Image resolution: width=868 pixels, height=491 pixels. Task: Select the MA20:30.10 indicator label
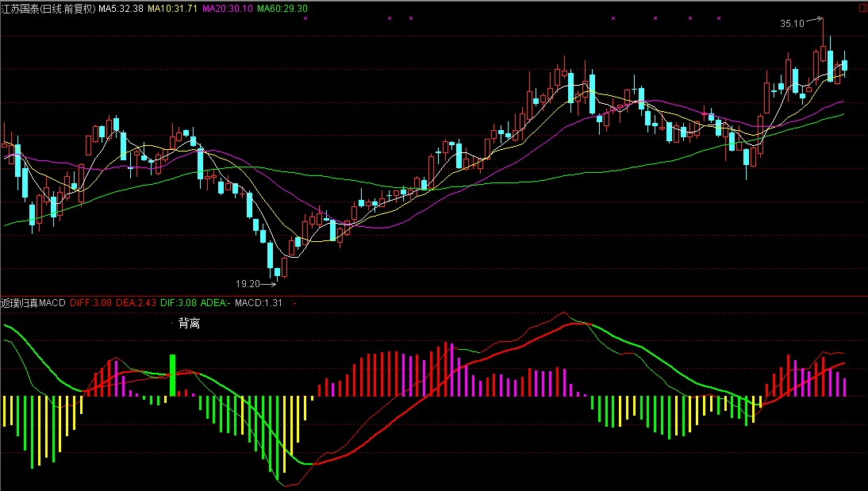click(x=228, y=9)
